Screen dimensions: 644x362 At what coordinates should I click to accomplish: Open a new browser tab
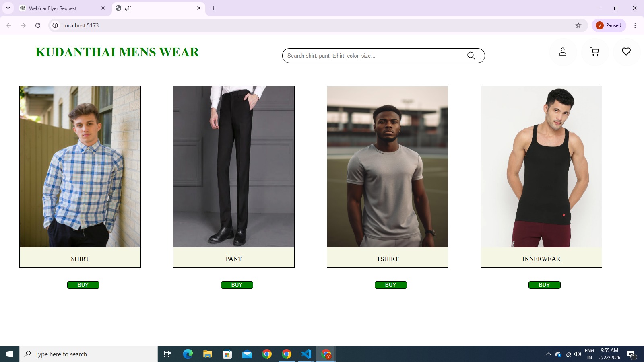click(x=213, y=8)
